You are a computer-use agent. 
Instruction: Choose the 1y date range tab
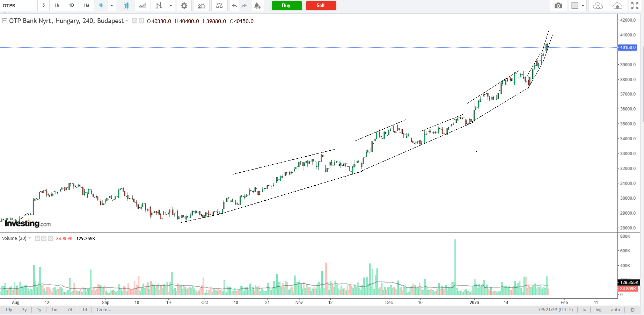[39, 310]
